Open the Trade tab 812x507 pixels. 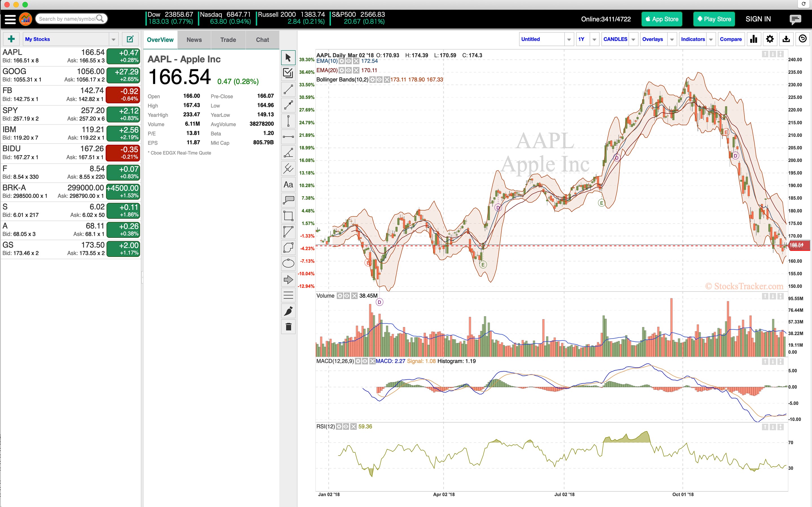click(x=228, y=40)
